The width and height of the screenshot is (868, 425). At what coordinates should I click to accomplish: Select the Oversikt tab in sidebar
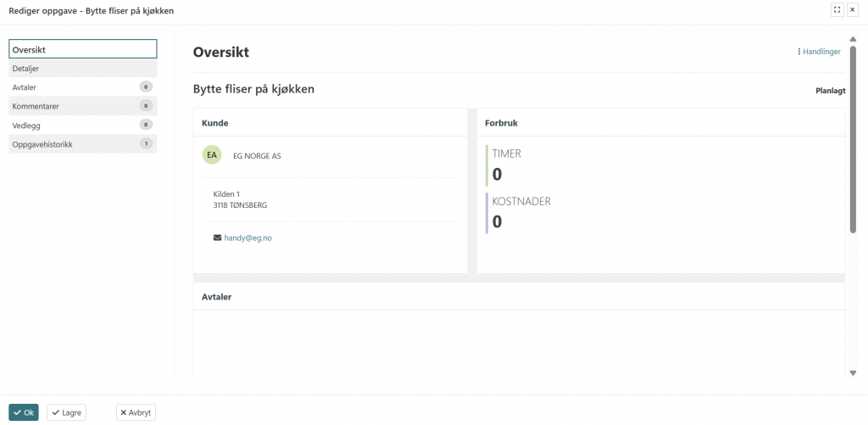82,49
